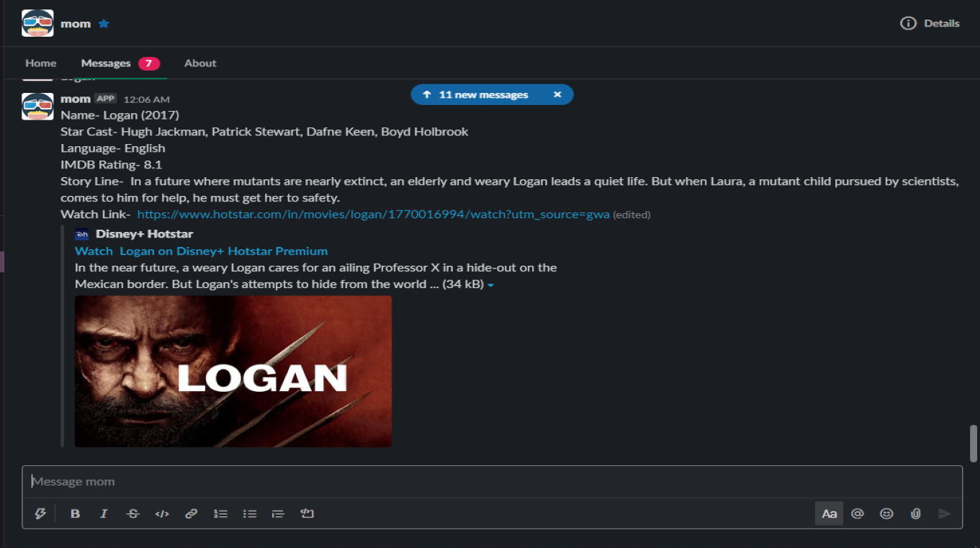Add blockquote formatting
980x548 pixels.
point(278,513)
